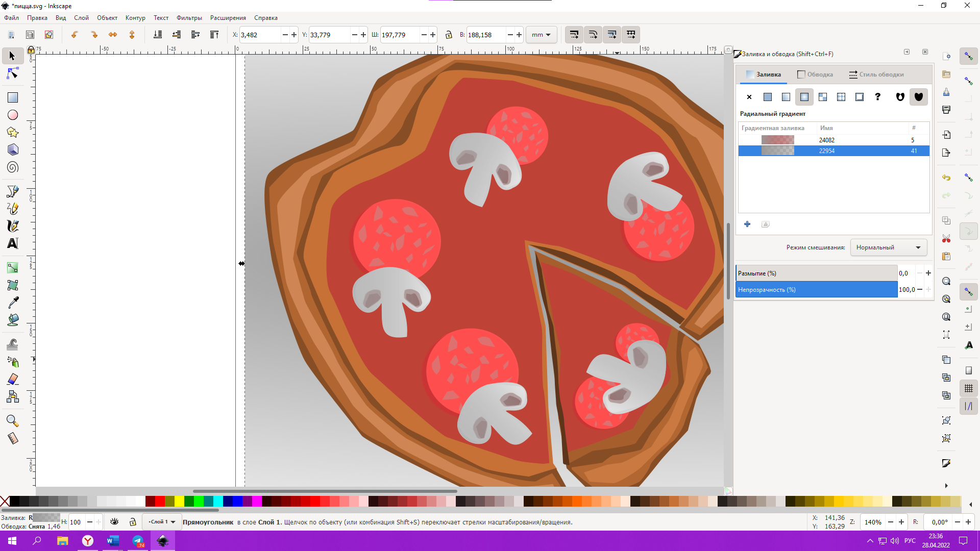The image size is (980, 551).
Task: Increase the X coordinate value
Action: [294, 35]
